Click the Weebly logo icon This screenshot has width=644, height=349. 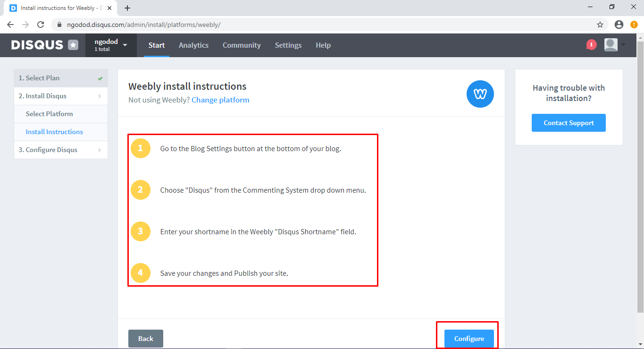pyautogui.click(x=480, y=94)
